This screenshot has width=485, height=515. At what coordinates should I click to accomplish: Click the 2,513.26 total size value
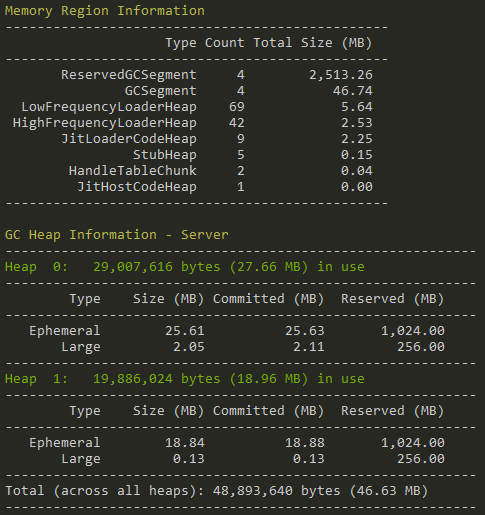pos(341,75)
